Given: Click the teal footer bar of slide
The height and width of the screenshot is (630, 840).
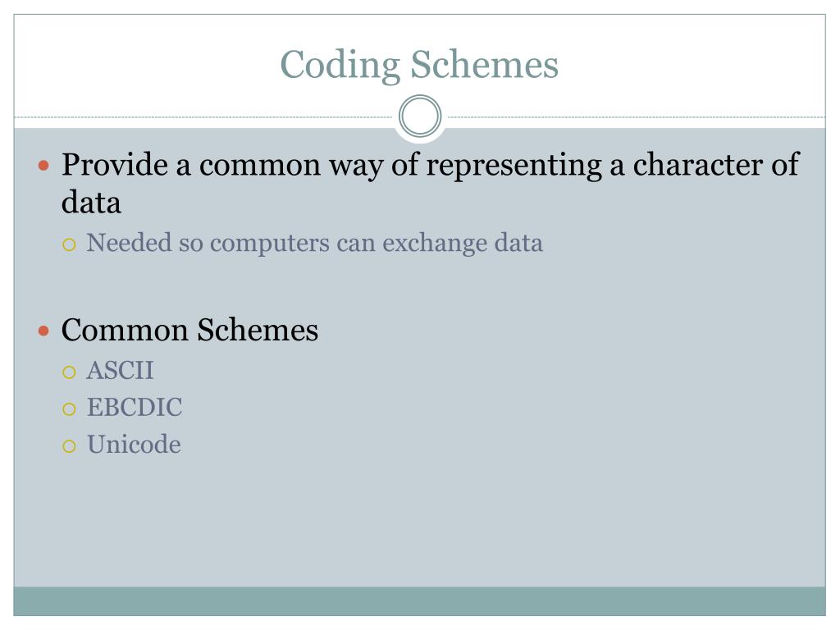Looking at the screenshot, I should (x=419, y=601).
